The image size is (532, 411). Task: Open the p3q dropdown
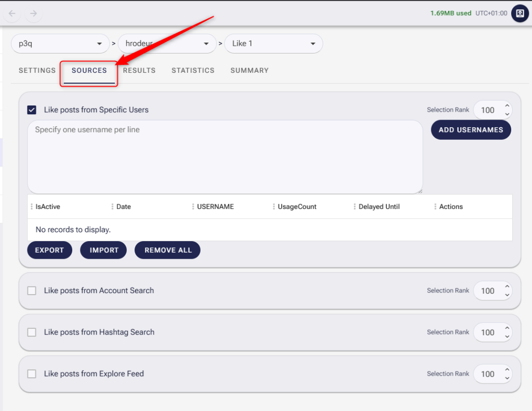click(x=99, y=44)
